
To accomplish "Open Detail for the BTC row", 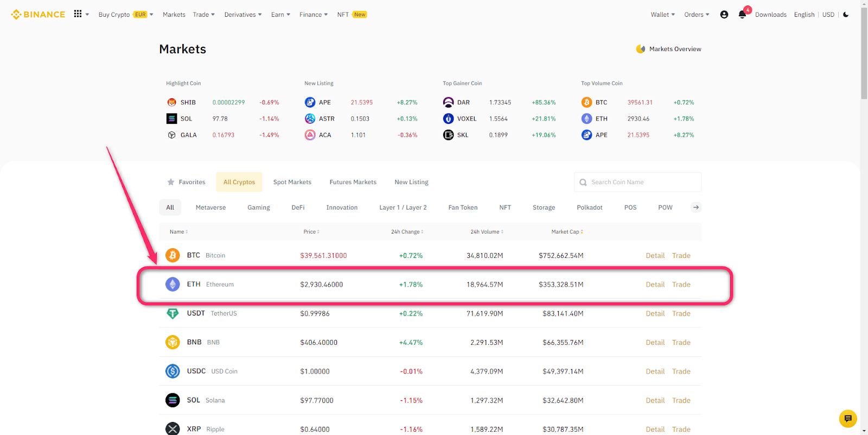I will 655,255.
